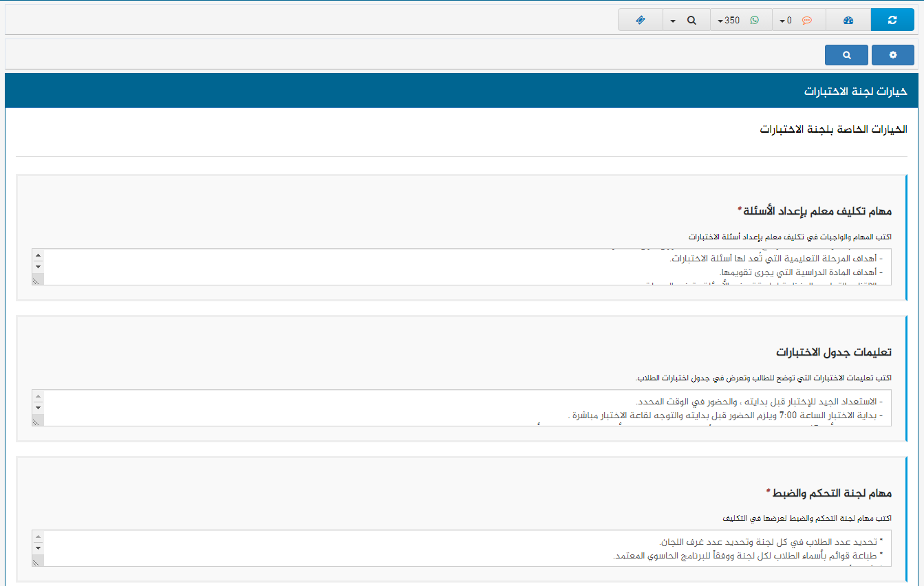Click inside مهام تكليف معلم بإعداد الأسئلة textarea

point(468,267)
